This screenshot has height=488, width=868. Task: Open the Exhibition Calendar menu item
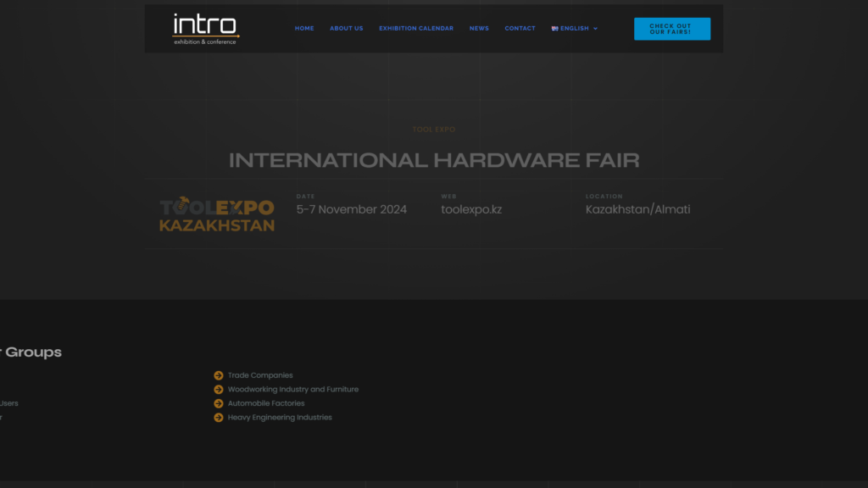pos(415,28)
